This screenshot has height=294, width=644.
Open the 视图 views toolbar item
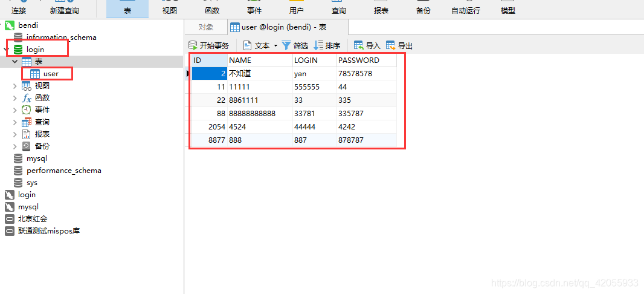coord(170,9)
